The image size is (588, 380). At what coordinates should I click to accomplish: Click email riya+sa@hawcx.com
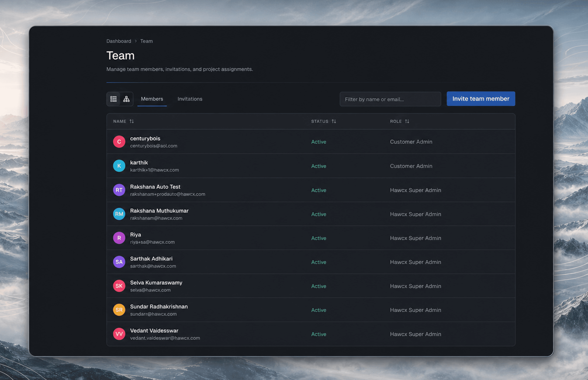coord(152,242)
